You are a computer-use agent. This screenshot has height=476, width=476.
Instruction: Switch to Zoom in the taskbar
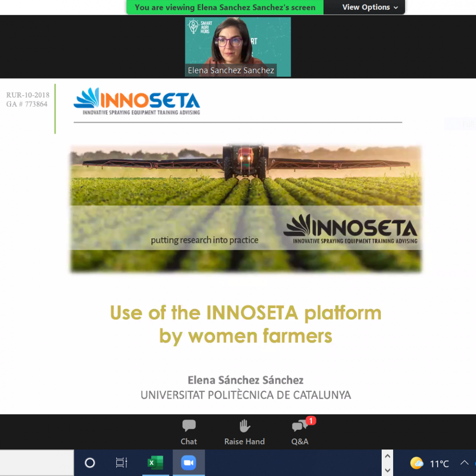coord(189,463)
